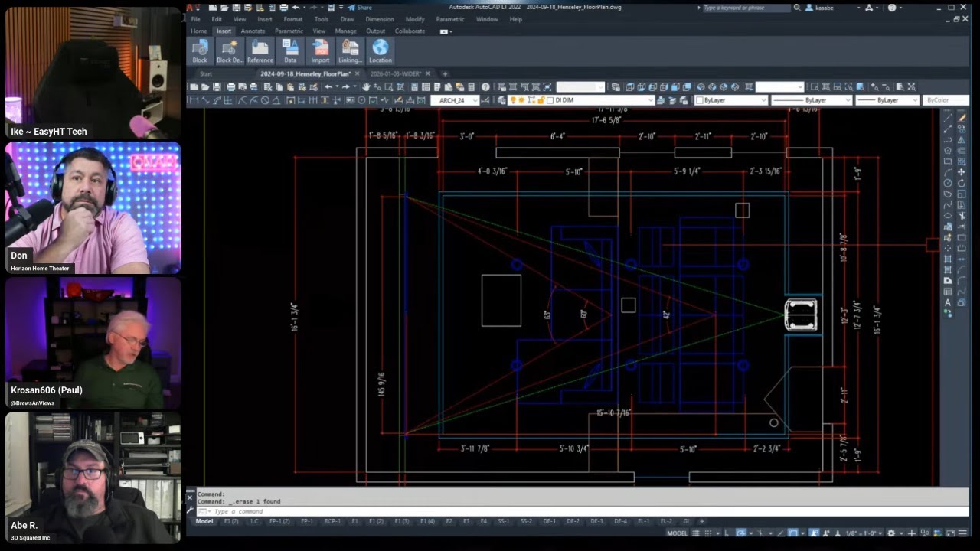Click the Type a command input field
980x551 pixels.
click(x=582, y=511)
